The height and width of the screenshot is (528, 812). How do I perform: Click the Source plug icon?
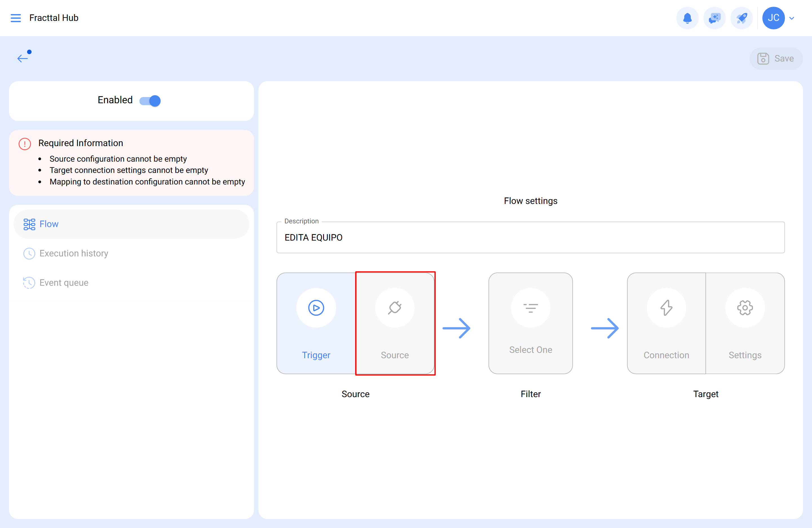(395, 307)
